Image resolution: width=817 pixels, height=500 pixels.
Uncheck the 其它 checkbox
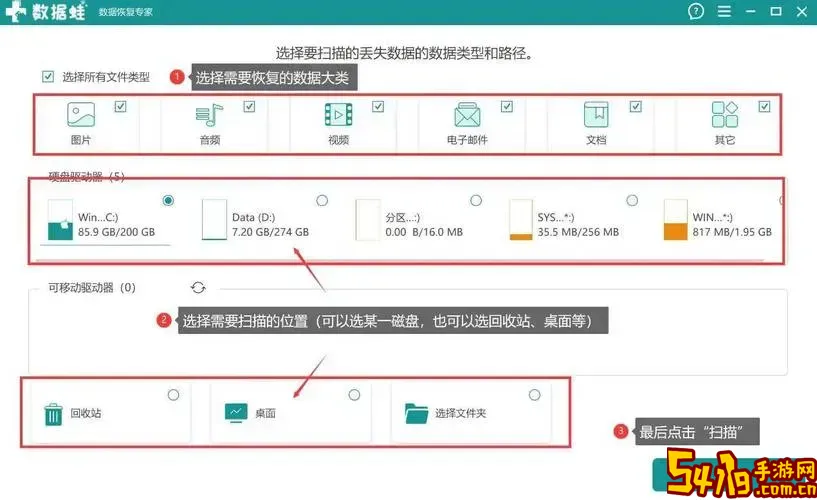764,107
